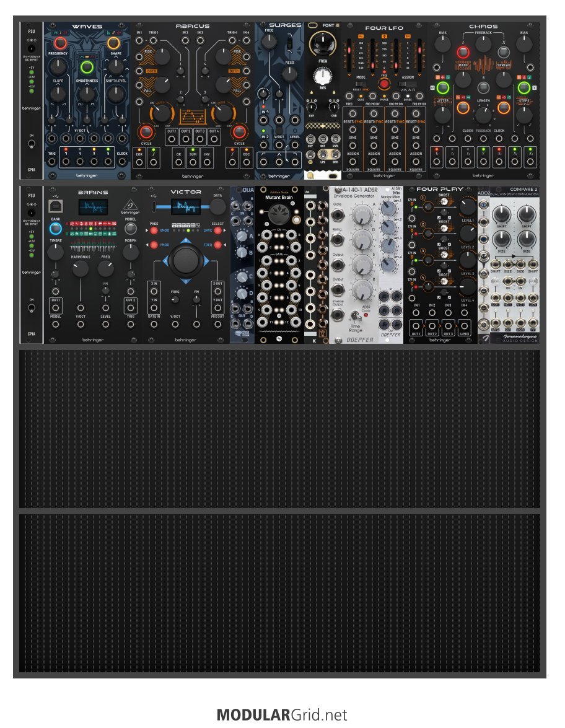Push the orange illuminated button on Waves
The width and height of the screenshot is (565, 728).
click(x=113, y=43)
